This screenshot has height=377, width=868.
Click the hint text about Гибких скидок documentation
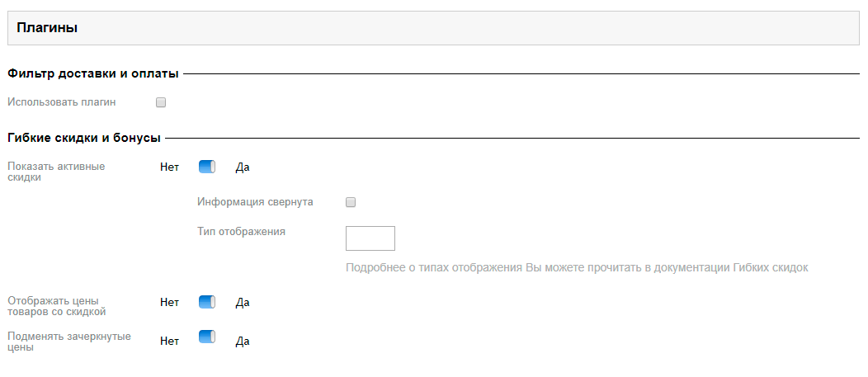tap(577, 268)
